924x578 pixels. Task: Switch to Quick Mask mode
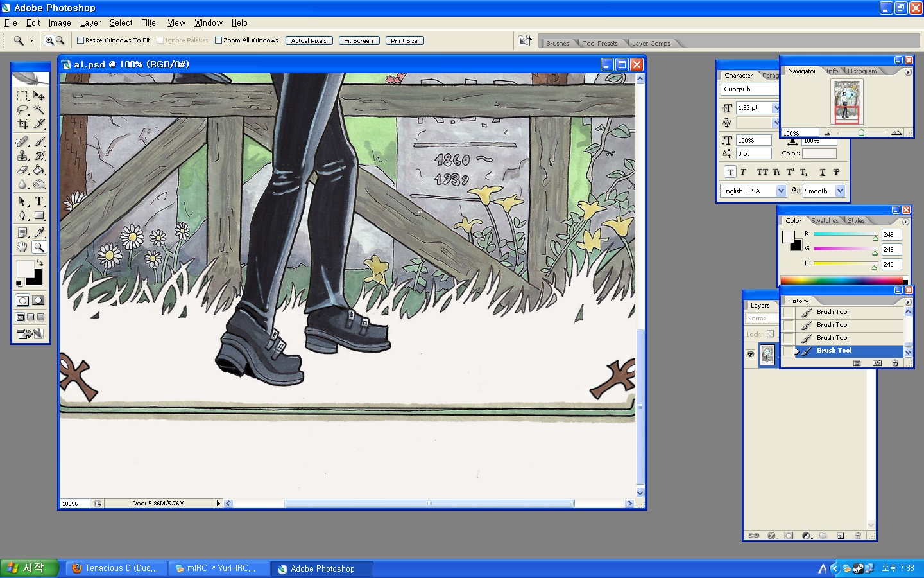tap(38, 300)
